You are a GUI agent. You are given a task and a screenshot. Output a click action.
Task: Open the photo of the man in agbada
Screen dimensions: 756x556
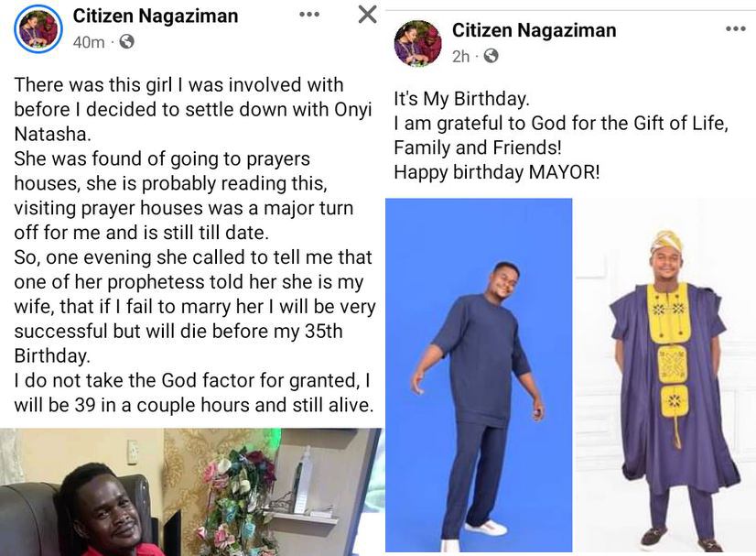pos(665,375)
